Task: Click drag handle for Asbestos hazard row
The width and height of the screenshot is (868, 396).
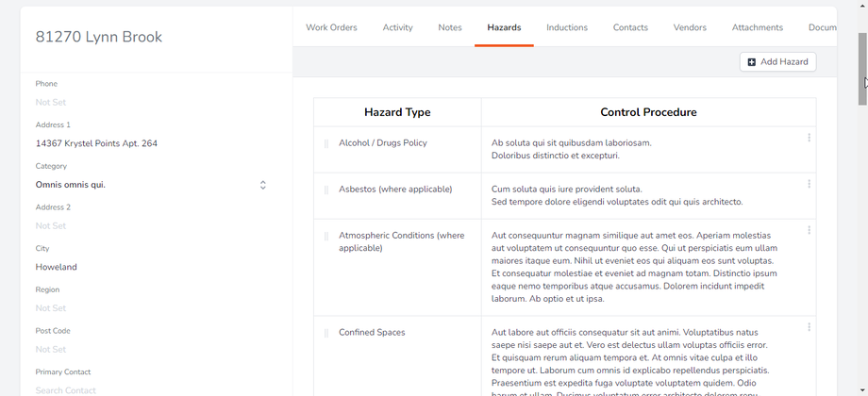Action: [326, 190]
